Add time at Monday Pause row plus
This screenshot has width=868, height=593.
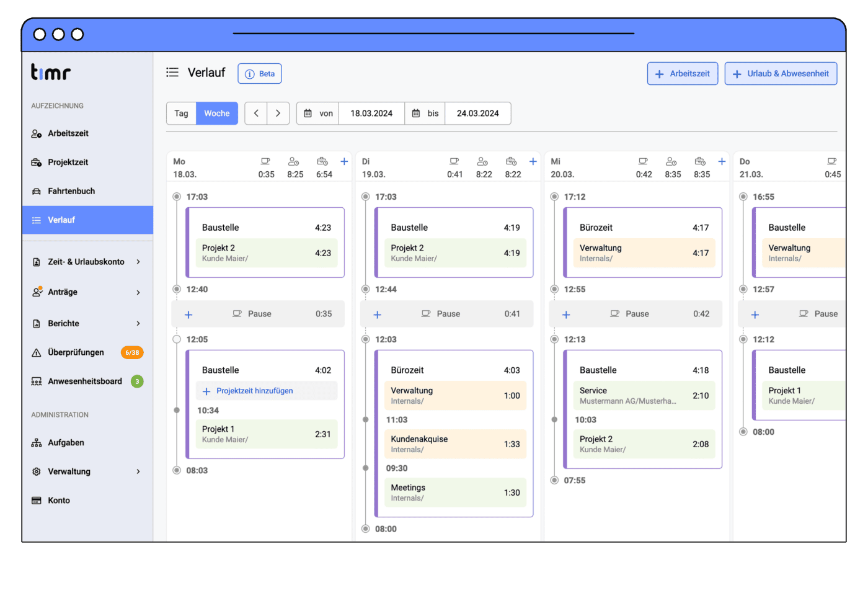188,314
